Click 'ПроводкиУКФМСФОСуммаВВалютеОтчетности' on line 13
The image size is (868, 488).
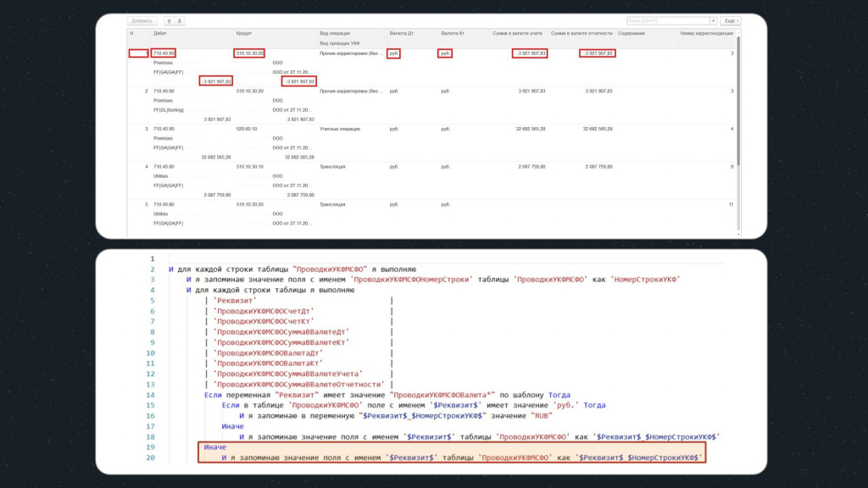tap(299, 385)
